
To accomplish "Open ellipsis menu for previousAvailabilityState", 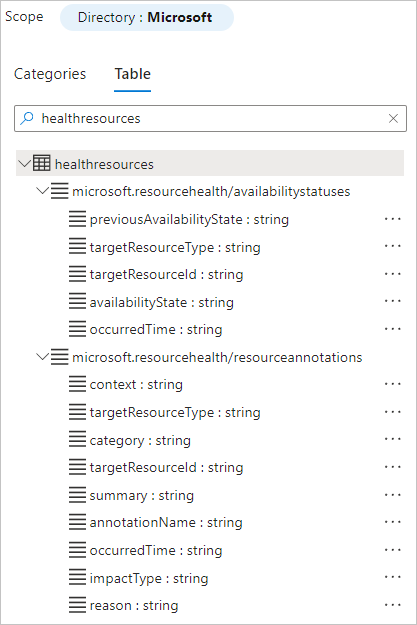I will click(392, 219).
